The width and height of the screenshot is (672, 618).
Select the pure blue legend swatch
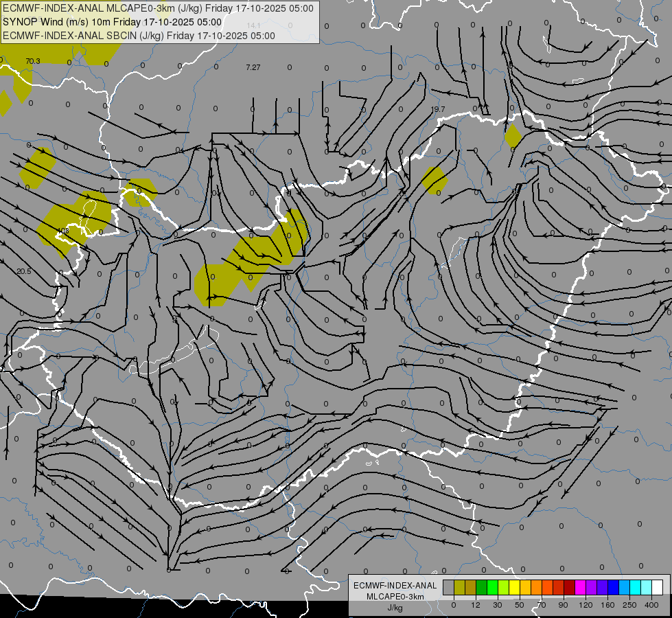click(613, 588)
